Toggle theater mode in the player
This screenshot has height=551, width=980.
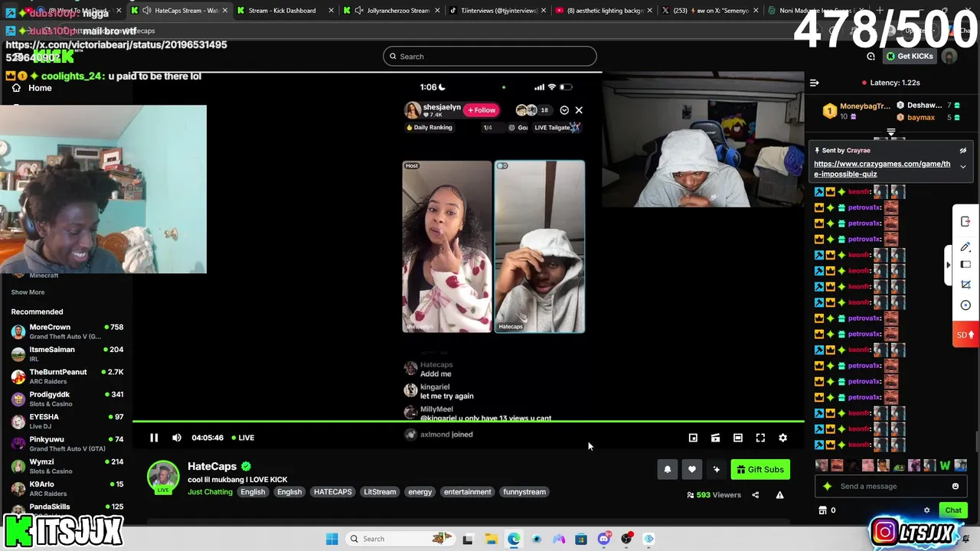point(738,438)
